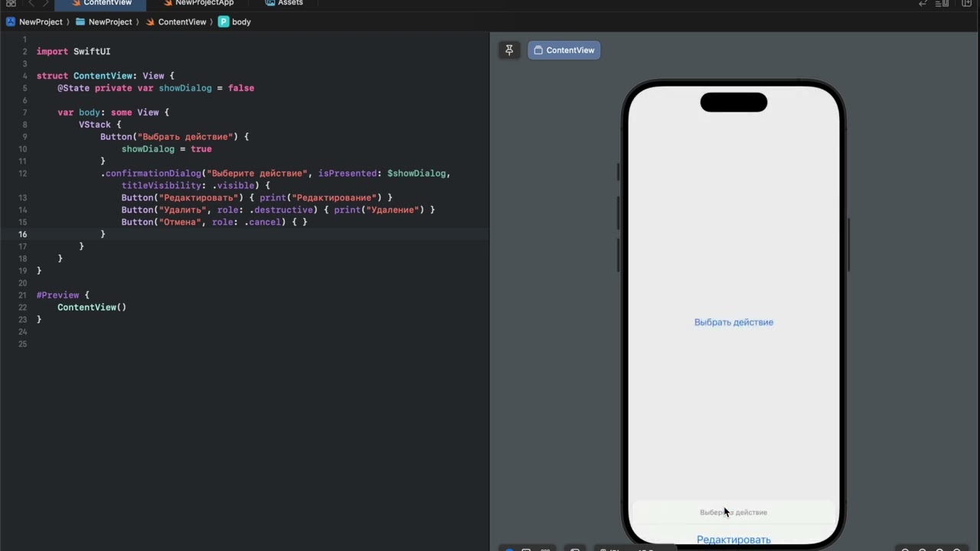Open the adjust editor options icon

942,4
